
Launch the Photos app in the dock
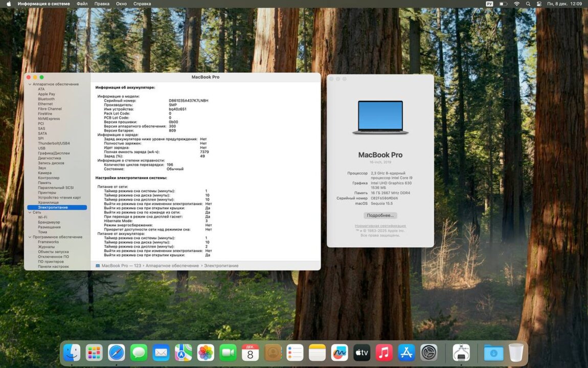point(206,352)
